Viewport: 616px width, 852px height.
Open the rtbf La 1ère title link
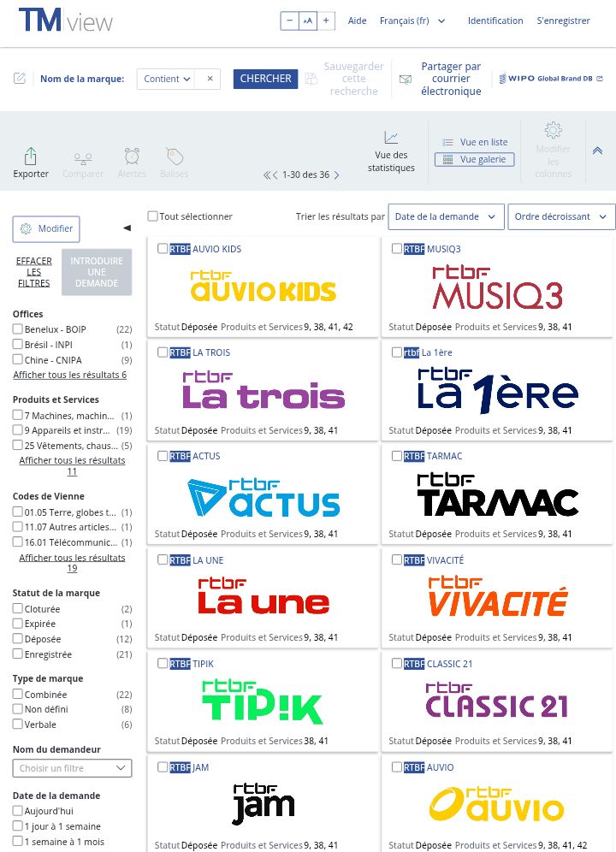pos(427,352)
